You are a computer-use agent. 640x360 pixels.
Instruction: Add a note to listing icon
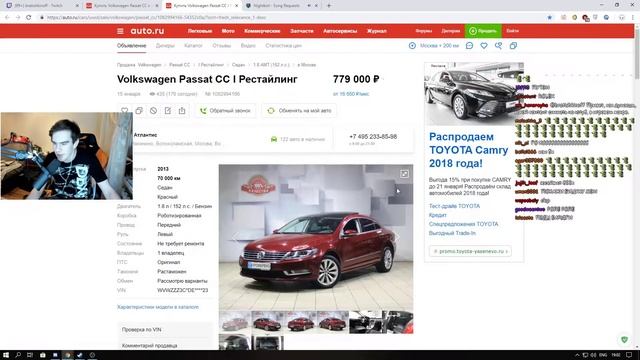coord(168,111)
